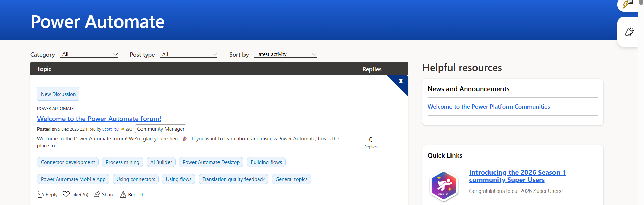This screenshot has height=205, width=644.
Task: Click the New Discussion button
Action: (58, 94)
